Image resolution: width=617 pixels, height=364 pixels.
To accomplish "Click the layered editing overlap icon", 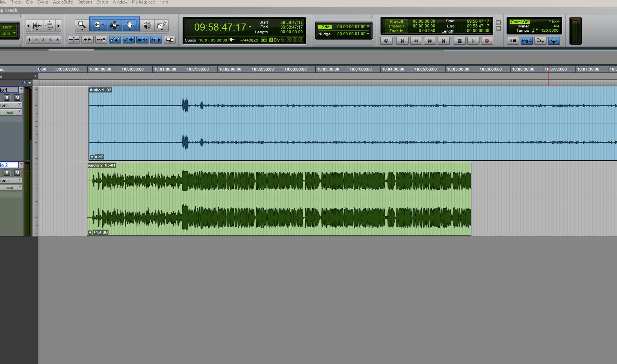I will (x=170, y=40).
